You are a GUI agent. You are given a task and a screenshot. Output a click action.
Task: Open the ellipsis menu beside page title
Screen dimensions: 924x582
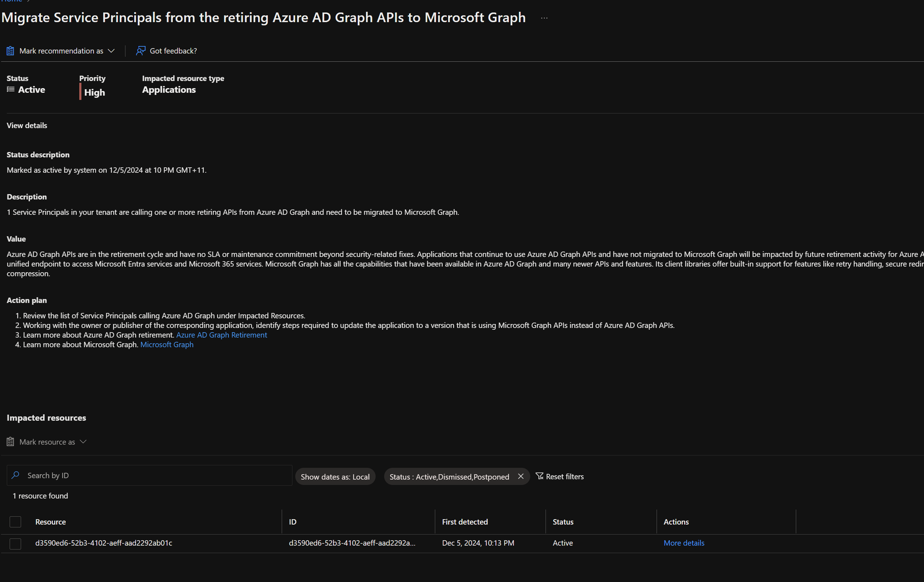[x=544, y=18]
